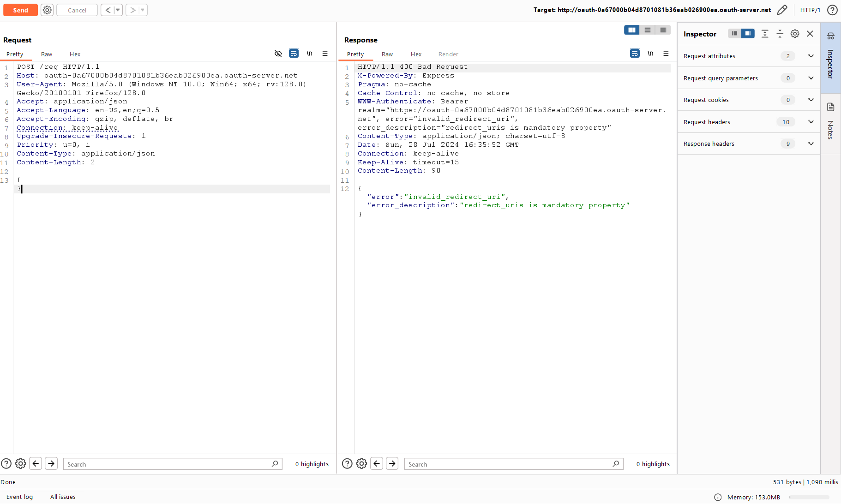Screen dimensions: 841x504
Task: Open the Repeater settings gear next to Send
Action: tap(47, 10)
